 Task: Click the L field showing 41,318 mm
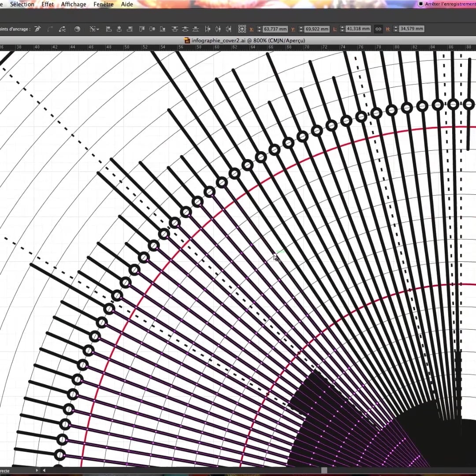[358, 29]
